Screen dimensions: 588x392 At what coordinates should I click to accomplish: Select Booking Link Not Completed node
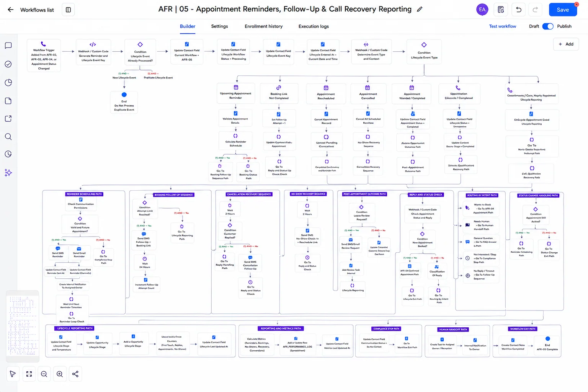[x=279, y=93]
